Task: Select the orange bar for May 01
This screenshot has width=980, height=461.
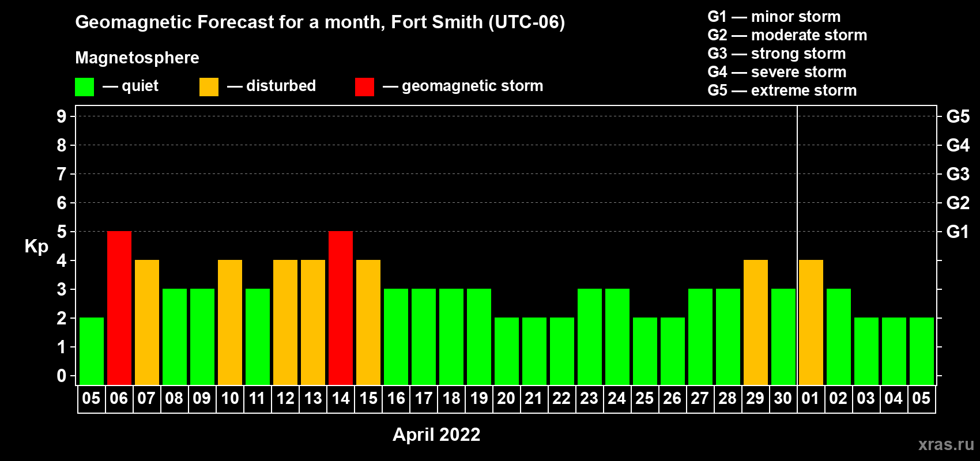Action: click(x=811, y=322)
